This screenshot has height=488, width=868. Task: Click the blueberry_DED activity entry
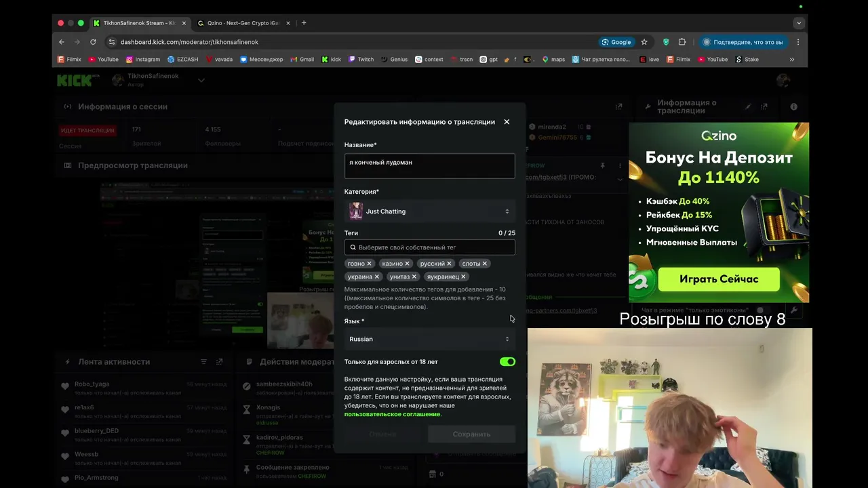click(x=144, y=434)
